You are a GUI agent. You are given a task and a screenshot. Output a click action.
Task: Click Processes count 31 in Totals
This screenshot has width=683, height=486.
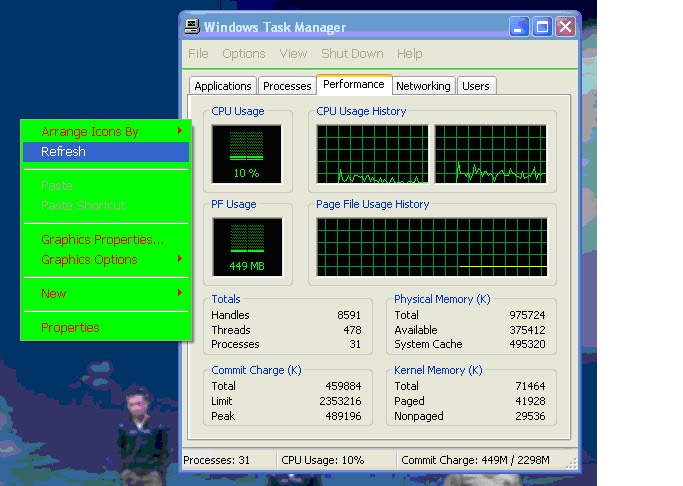(355, 344)
